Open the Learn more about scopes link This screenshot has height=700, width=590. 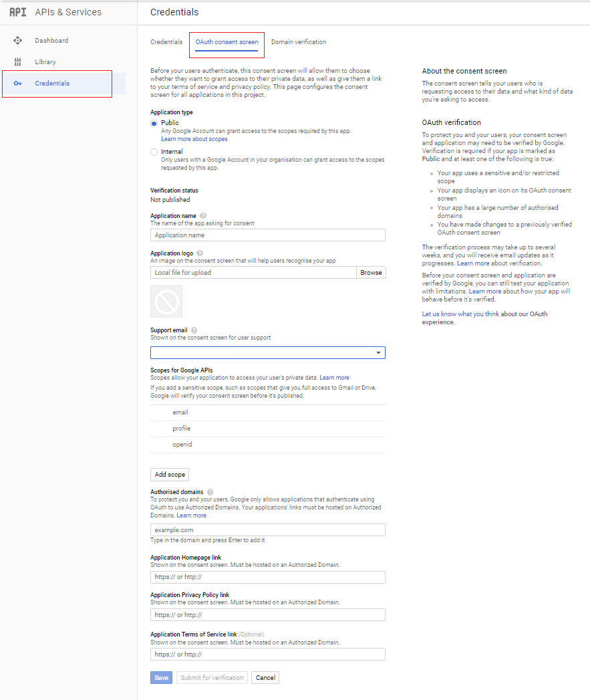coord(193,138)
